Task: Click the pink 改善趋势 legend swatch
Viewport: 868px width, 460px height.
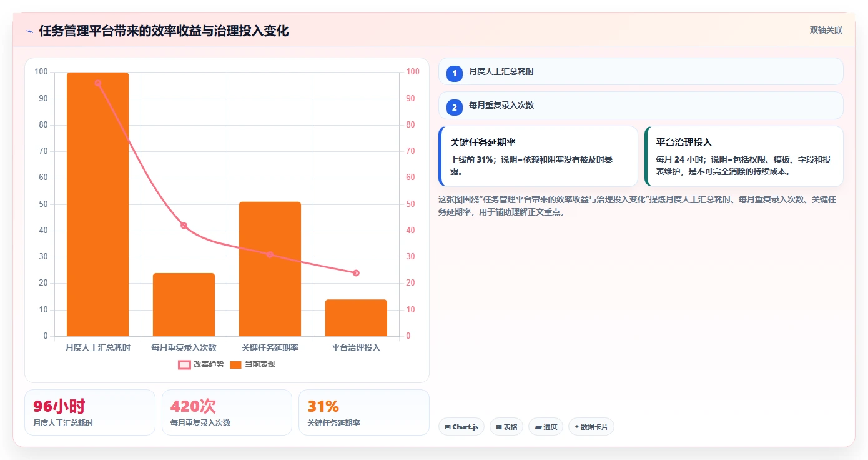Action: [184, 365]
